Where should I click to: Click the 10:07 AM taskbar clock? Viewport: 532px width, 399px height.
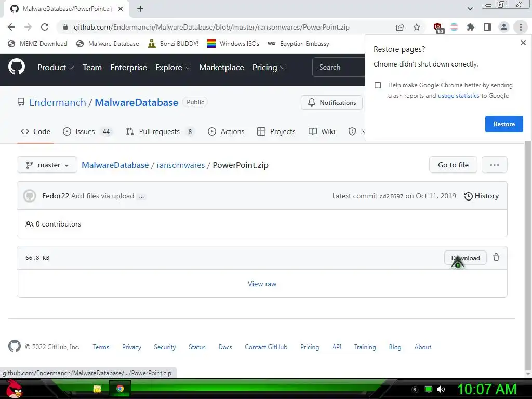[x=486, y=389]
